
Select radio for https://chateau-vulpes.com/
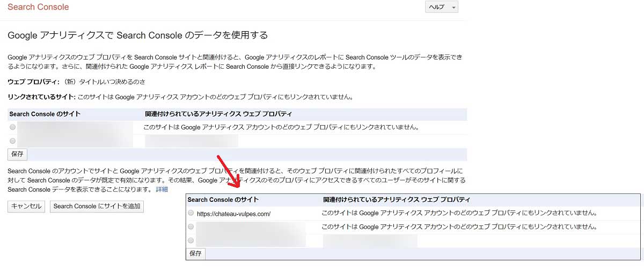click(x=191, y=213)
